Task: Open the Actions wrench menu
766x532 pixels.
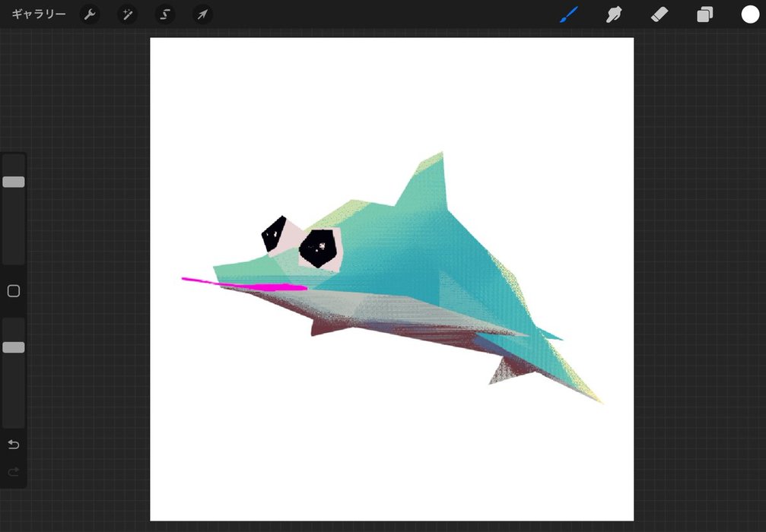Action: [90, 14]
